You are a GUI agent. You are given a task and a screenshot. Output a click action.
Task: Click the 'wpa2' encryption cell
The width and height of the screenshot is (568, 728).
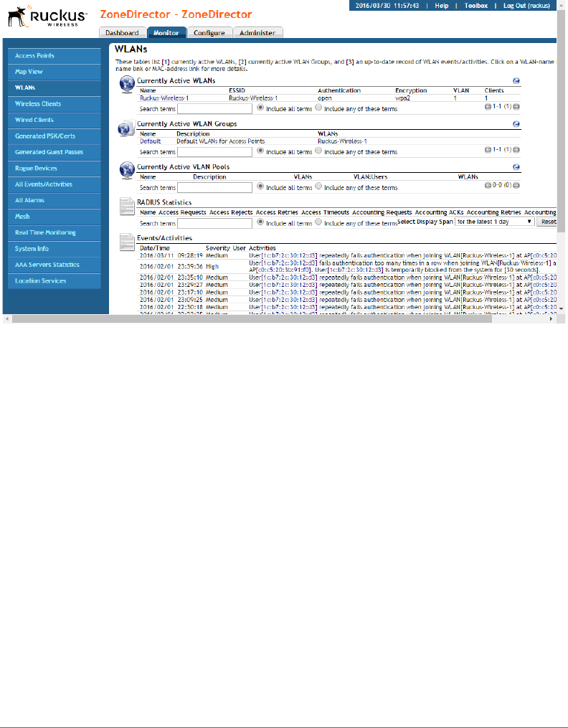[x=403, y=98]
